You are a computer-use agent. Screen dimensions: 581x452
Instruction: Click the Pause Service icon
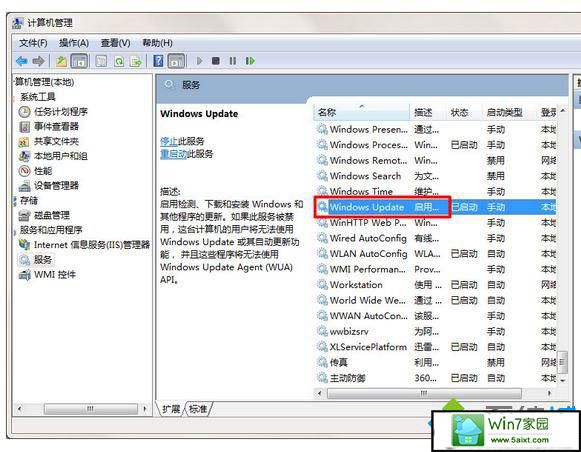pyautogui.click(x=232, y=61)
